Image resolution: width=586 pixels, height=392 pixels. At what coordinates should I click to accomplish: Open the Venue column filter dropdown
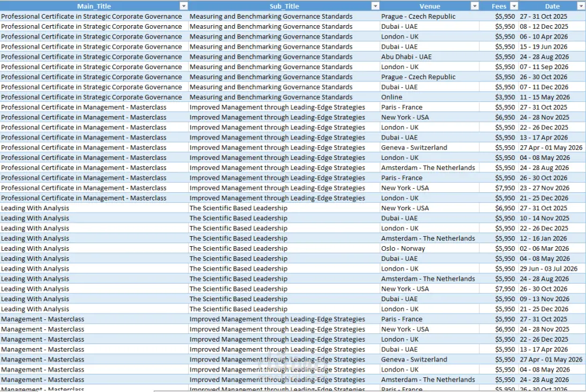pos(475,6)
